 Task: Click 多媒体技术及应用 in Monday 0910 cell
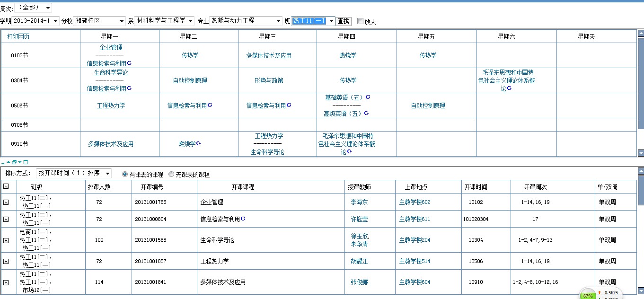click(x=111, y=144)
